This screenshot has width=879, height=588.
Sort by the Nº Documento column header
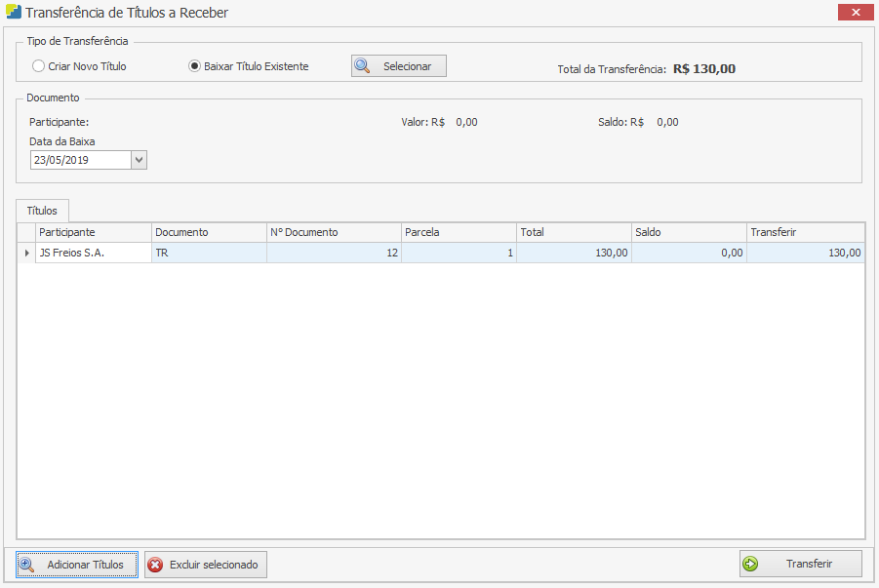coord(333,232)
